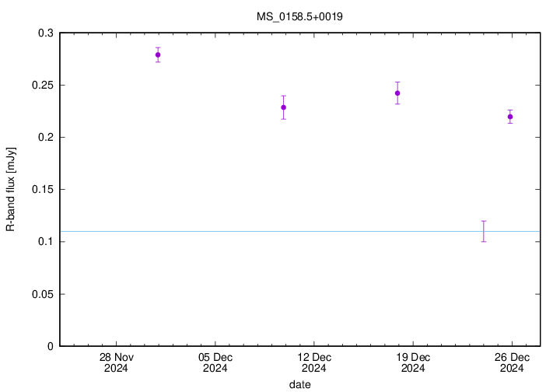
Task: Select the data point near 10 December
Action: 284,107
